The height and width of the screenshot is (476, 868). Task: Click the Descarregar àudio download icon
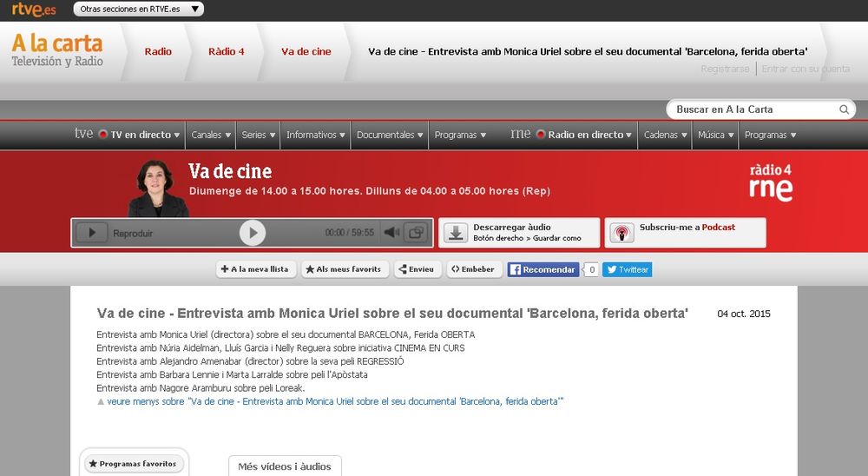pos(456,233)
